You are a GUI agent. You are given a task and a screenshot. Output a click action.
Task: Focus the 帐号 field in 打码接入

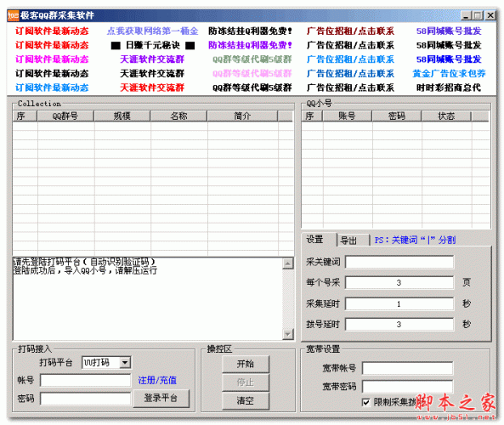point(86,381)
